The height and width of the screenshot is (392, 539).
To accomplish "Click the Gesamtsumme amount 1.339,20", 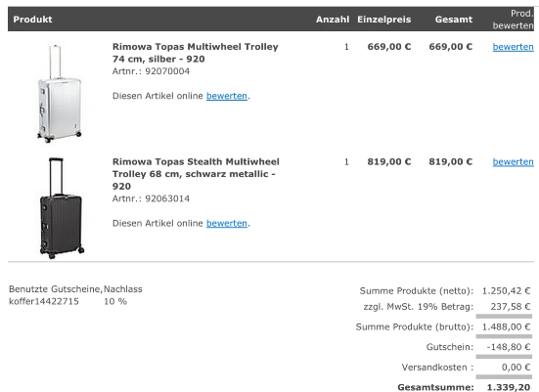I will (509, 387).
